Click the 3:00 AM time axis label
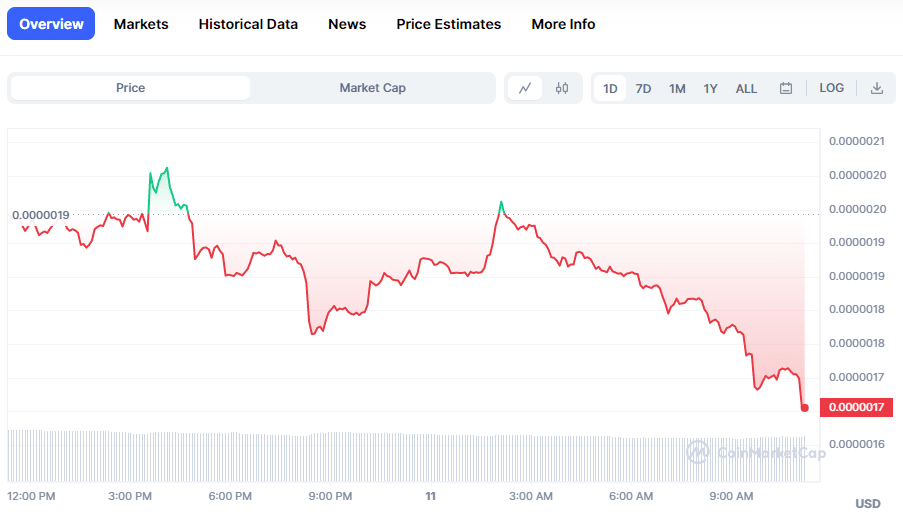Screen dimensions: 903x516 531,496
